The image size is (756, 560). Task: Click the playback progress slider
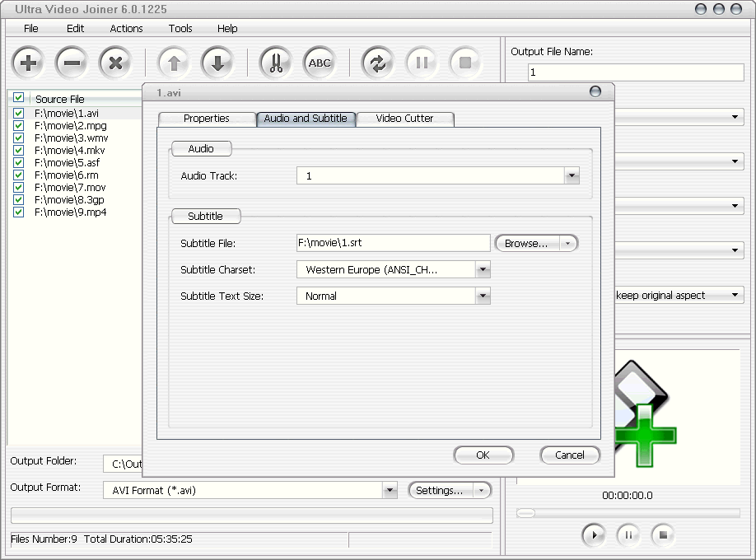point(629,514)
